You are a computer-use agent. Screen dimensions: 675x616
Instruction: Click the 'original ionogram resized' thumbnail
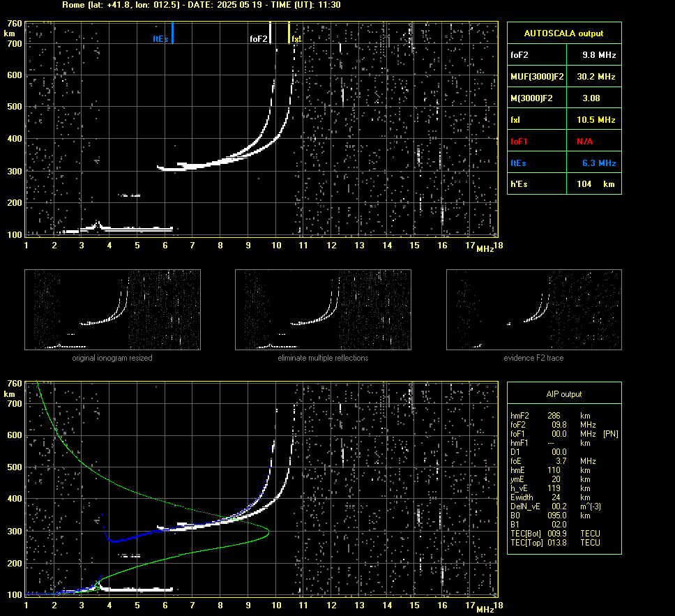coord(112,310)
